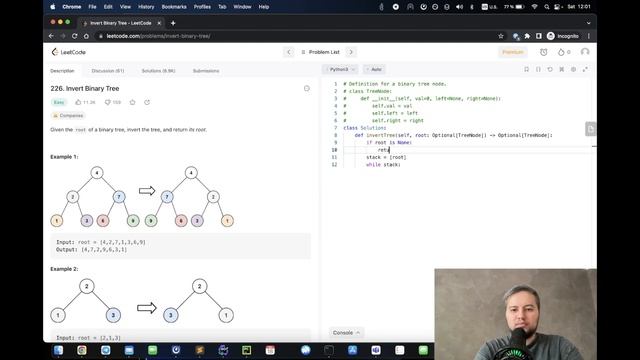Switch to the Solutions tab
This screenshot has width=640, height=360.
click(x=158, y=71)
